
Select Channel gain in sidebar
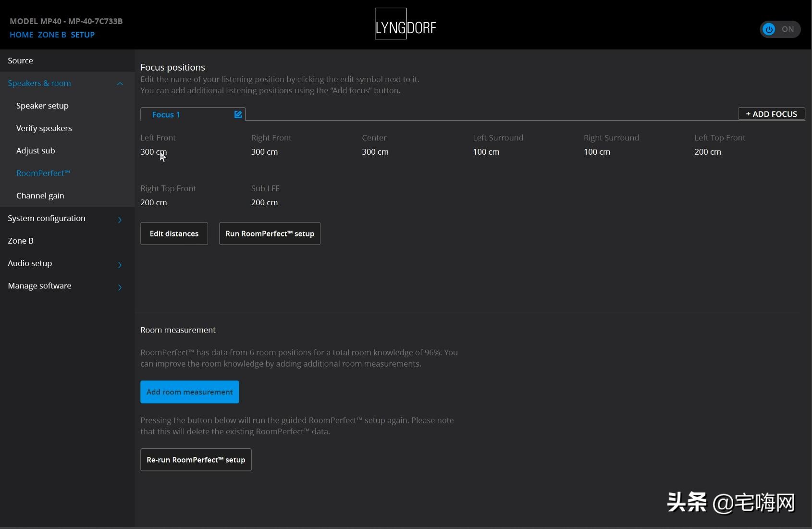pos(40,196)
